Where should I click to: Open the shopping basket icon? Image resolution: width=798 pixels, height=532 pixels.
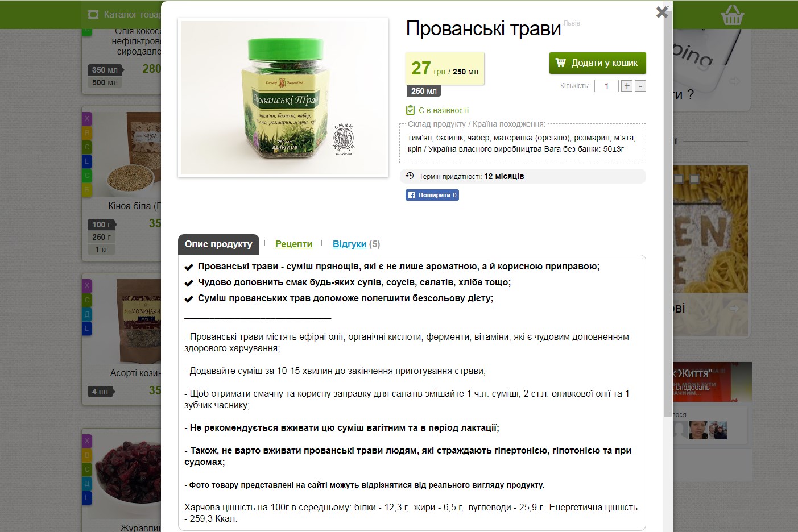coord(732,15)
